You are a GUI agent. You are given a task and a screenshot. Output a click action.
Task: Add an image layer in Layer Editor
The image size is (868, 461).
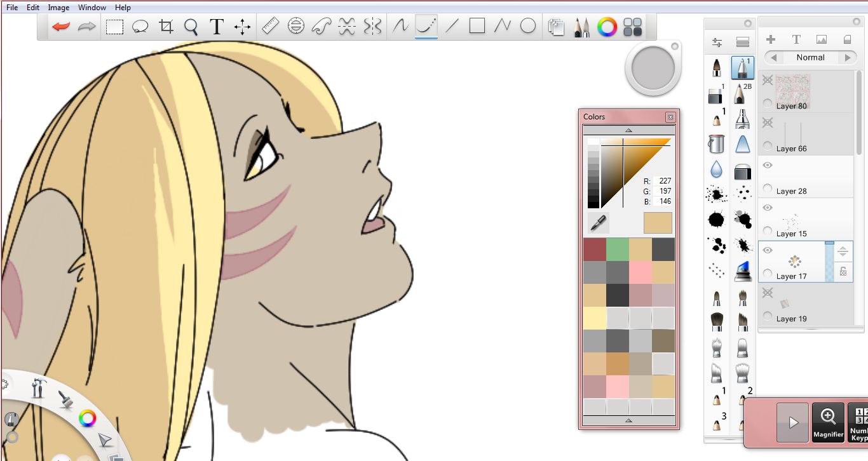(822, 39)
